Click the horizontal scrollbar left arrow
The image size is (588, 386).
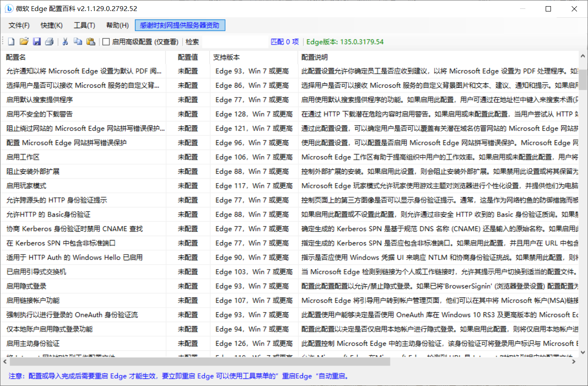point(5,362)
